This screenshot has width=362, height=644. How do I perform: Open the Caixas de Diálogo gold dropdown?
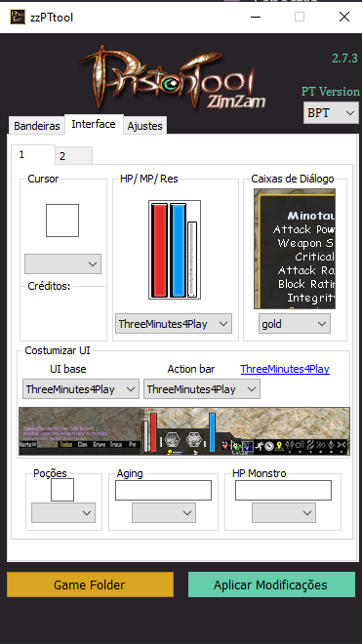point(295,324)
